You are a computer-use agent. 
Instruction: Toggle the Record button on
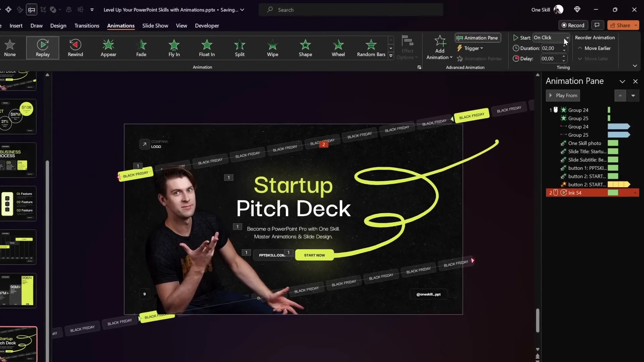pyautogui.click(x=573, y=25)
